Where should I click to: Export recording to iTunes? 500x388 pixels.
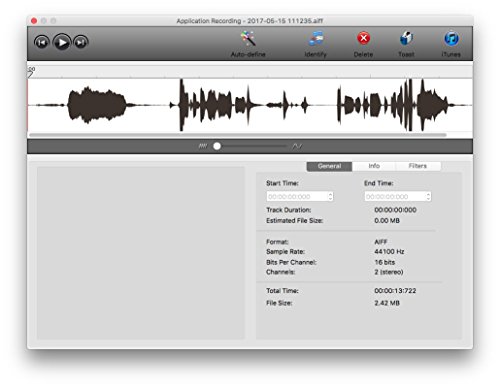coord(451,39)
